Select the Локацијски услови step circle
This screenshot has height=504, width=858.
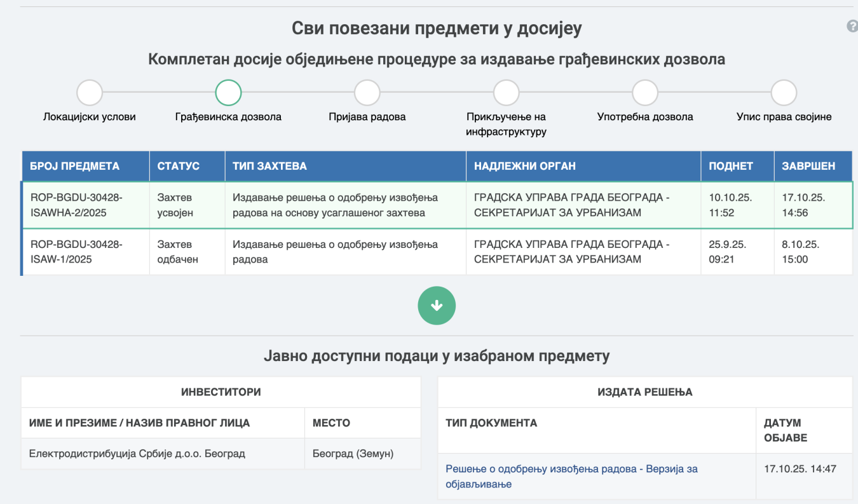coord(90,93)
